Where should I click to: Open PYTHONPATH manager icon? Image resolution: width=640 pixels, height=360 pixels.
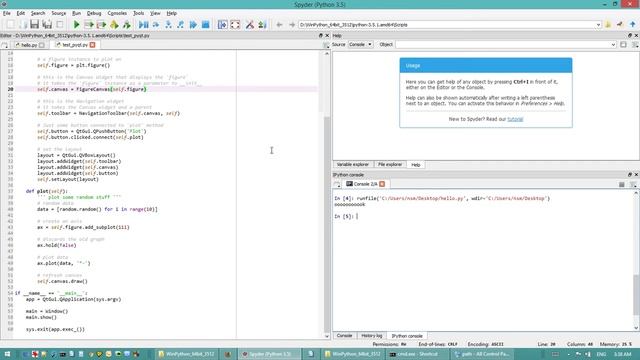262,24
